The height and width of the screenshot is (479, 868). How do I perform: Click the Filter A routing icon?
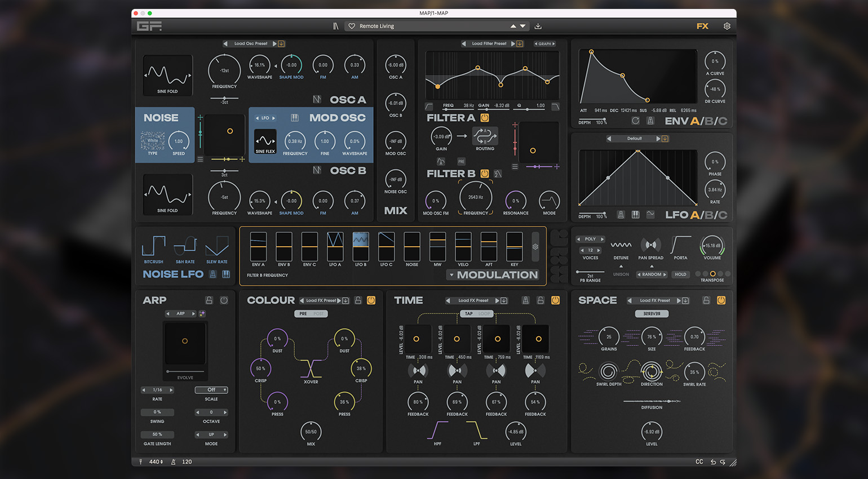click(x=485, y=136)
